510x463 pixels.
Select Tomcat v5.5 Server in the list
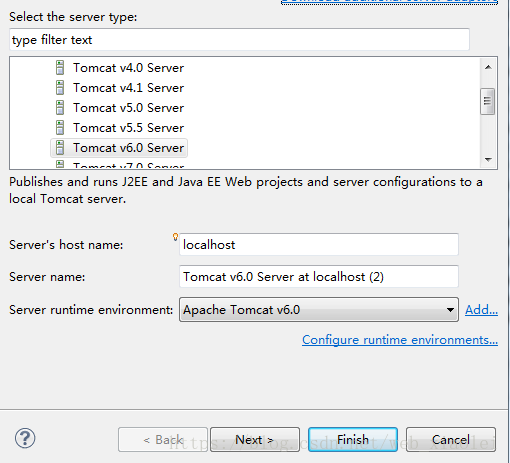point(128,128)
